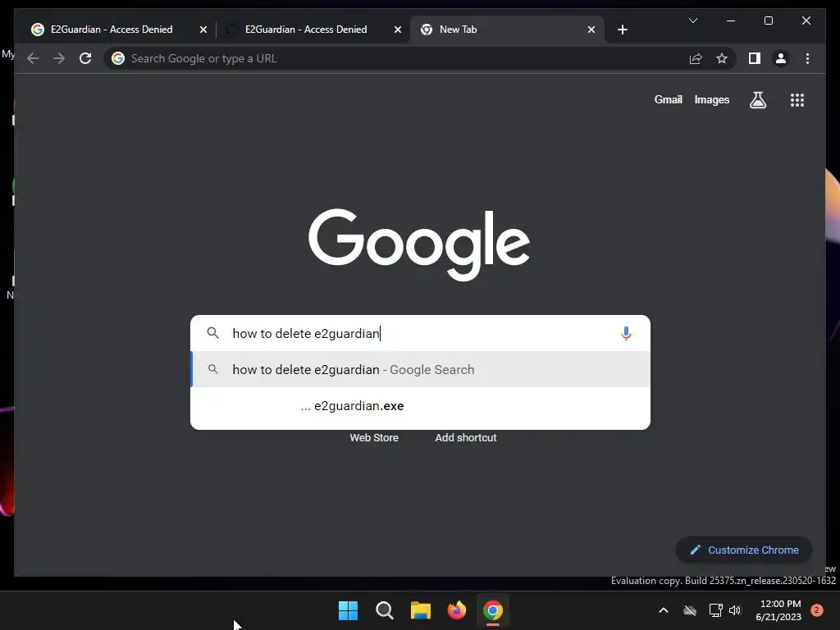Share this page from the address bar
840x630 pixels.
tap(696, 58)
